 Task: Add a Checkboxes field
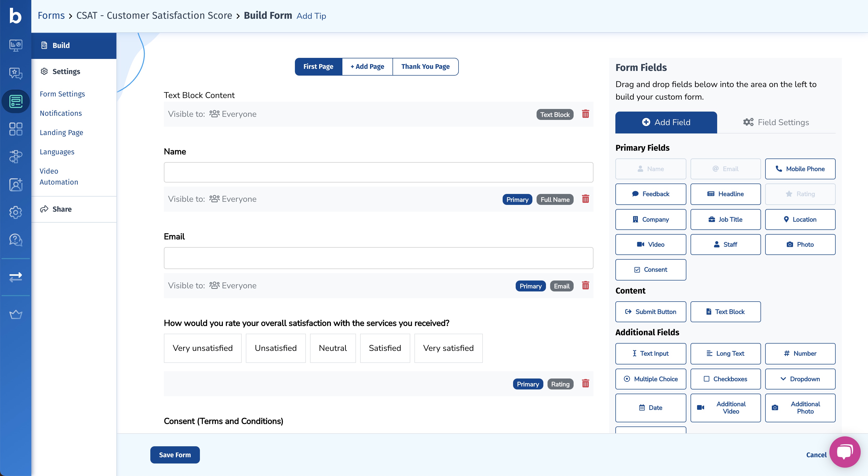coord(725,379)
